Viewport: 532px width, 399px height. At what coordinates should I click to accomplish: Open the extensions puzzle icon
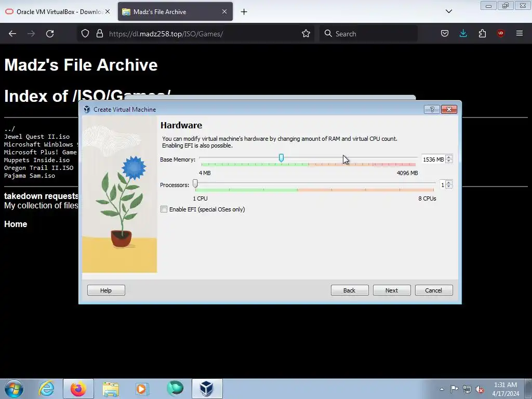coord(482,34)
